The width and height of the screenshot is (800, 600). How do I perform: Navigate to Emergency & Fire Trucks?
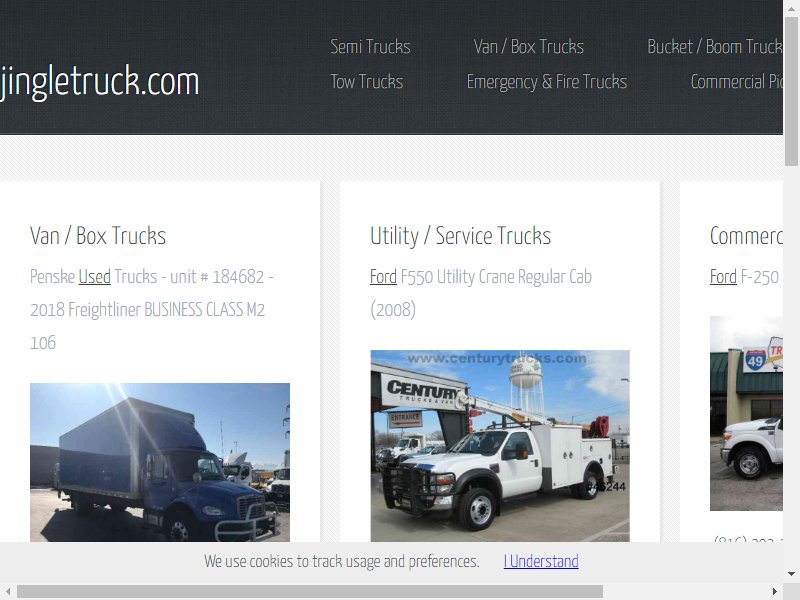(x=546, y=82)
